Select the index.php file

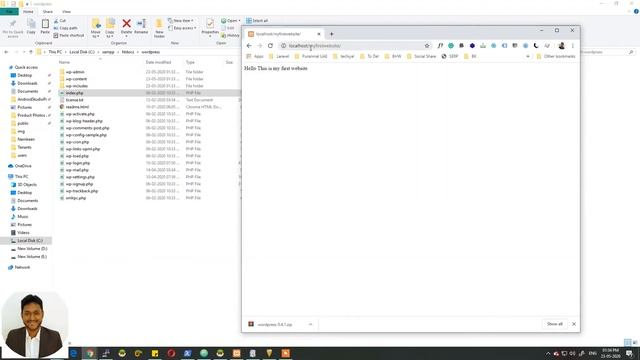[x=74, y=93]
